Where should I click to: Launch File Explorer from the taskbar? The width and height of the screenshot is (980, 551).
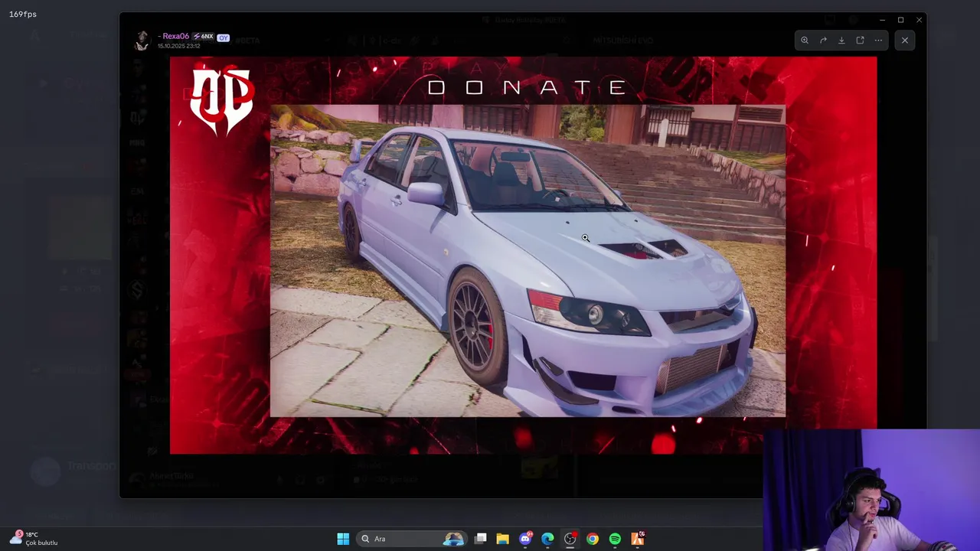(x=502, y=539)
